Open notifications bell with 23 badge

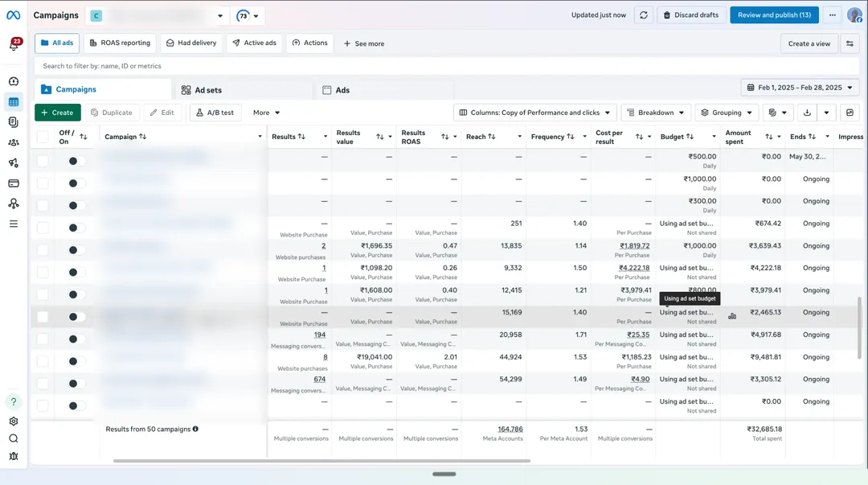point(14,45)
